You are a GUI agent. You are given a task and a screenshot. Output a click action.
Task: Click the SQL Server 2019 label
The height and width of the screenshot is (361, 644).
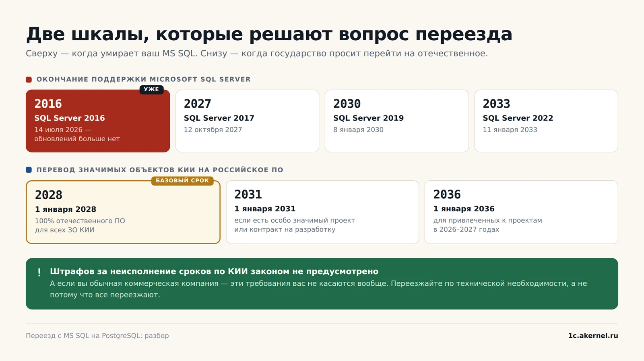(x=368, y=118)
